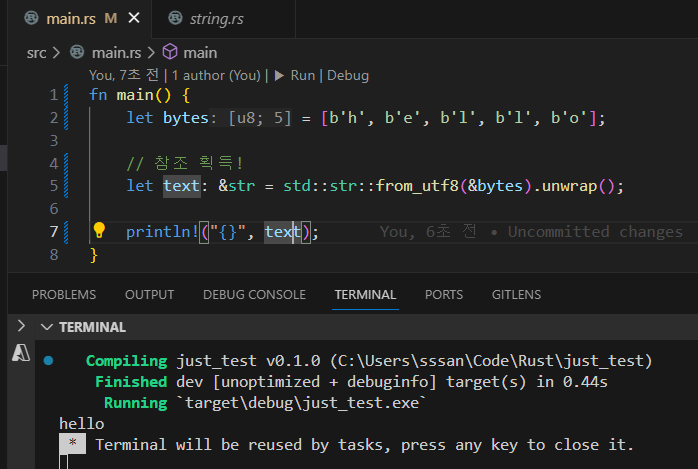Click the Rust icon beside main.rs breadcrumb
This screenshot has width=698, height=469.
coord(77,52)
